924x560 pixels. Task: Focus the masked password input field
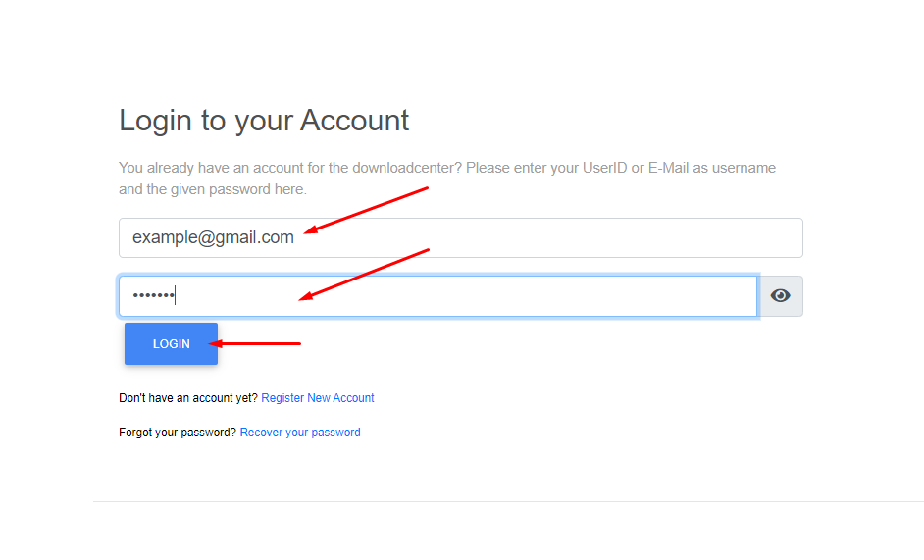tap(437, 296)
